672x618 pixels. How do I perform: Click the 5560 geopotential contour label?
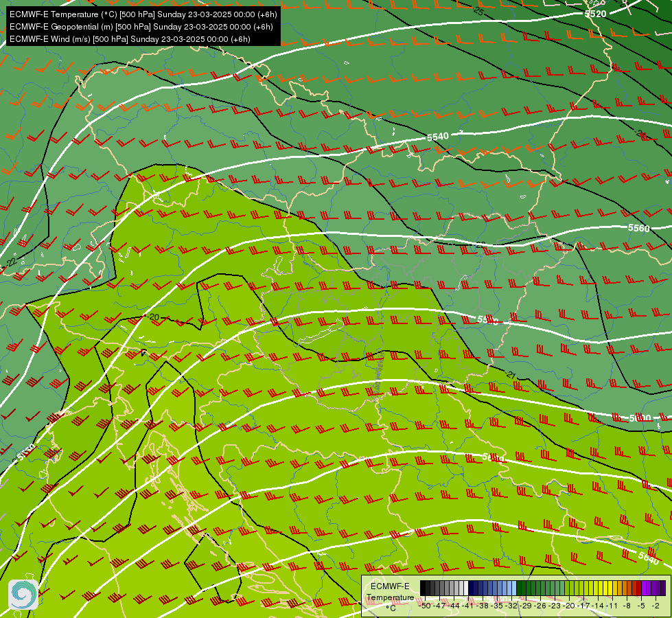coord(638,228)
